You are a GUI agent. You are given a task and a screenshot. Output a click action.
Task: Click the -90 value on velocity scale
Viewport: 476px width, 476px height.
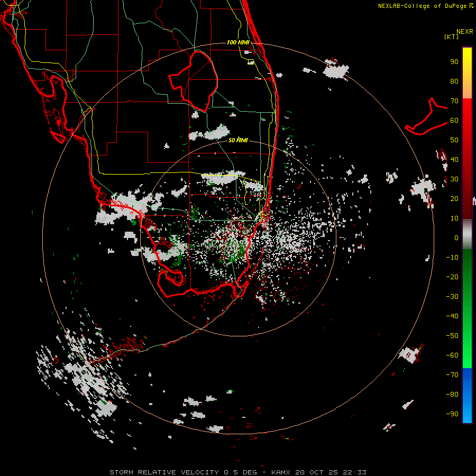tap(452, 414)
